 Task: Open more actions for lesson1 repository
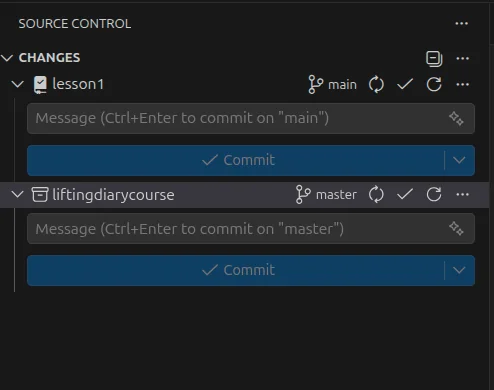click(463, 84)
